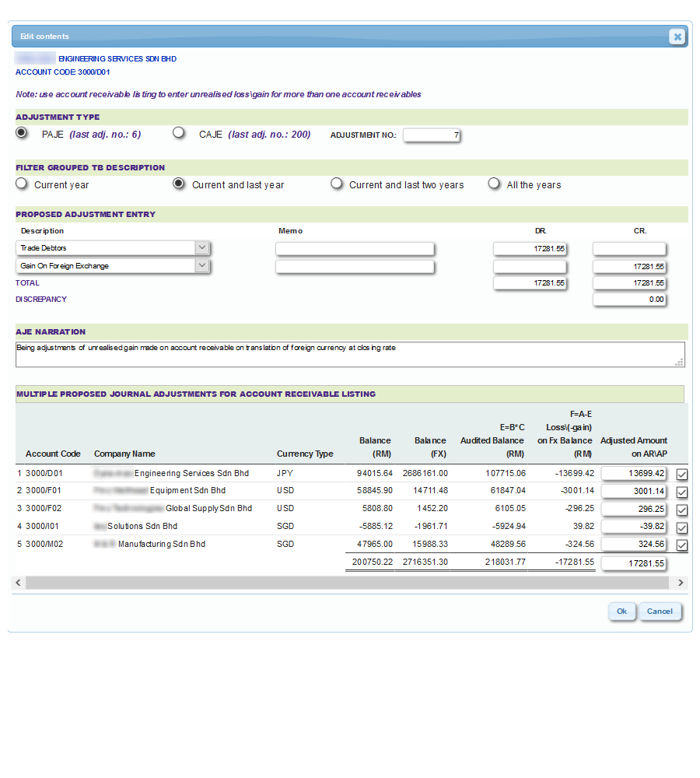Screen dimensions: 700x778
Task: Expand the Gain On Foreign Exchange dropdown
Action: [201, 266]
